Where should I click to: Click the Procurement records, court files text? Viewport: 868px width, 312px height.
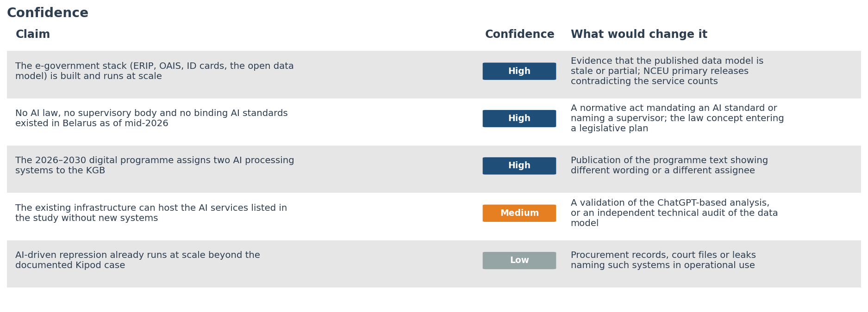pos(663,260)
